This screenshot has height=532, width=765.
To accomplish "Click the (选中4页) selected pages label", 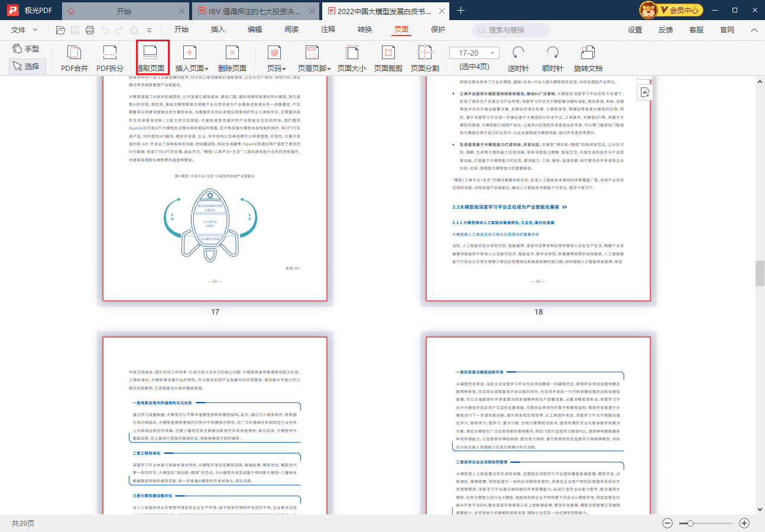I will click(x=475, y=67).
